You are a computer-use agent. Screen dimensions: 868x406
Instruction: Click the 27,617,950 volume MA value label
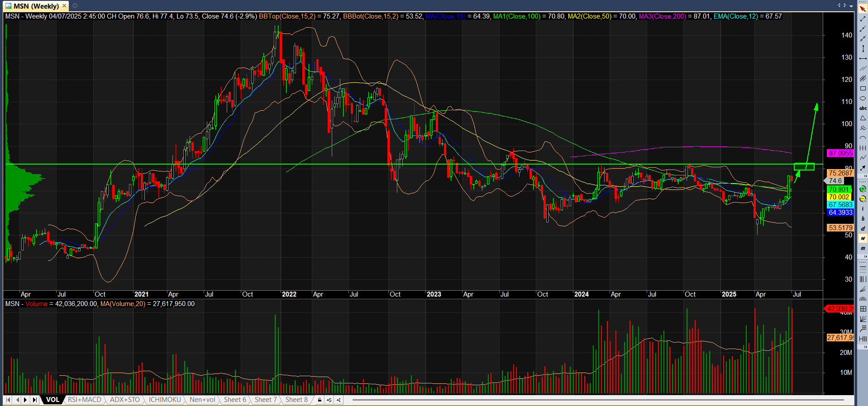click(840, 337)
